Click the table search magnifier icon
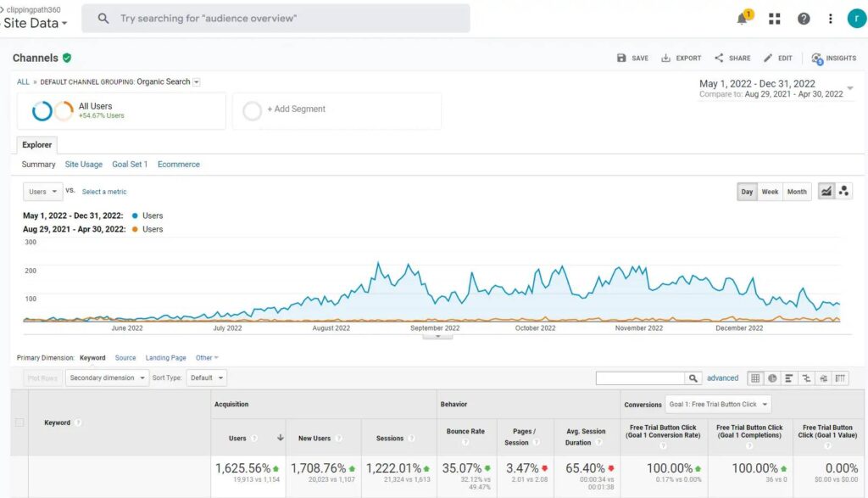Image resolution: width=868 pixels, height=498 pixels. 693,378
